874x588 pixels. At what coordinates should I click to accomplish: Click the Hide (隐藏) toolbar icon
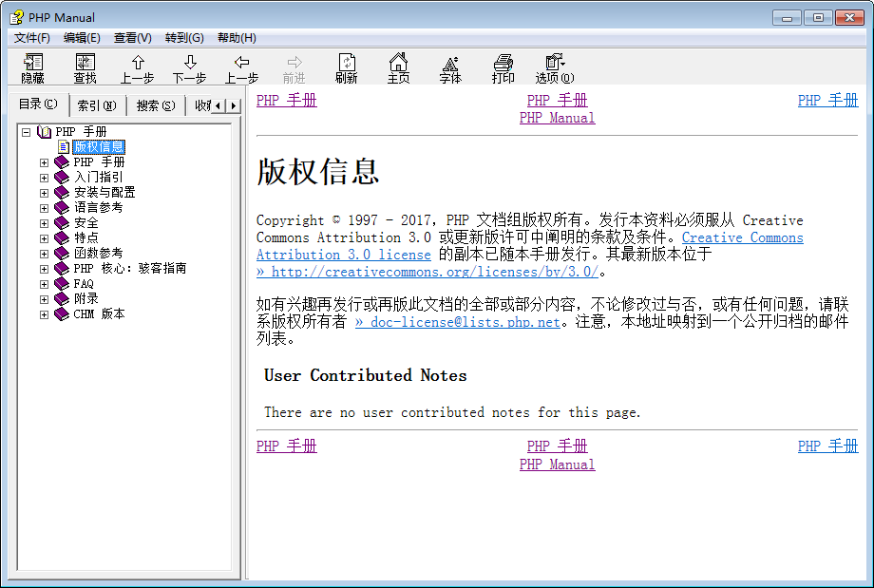(33, 63)
